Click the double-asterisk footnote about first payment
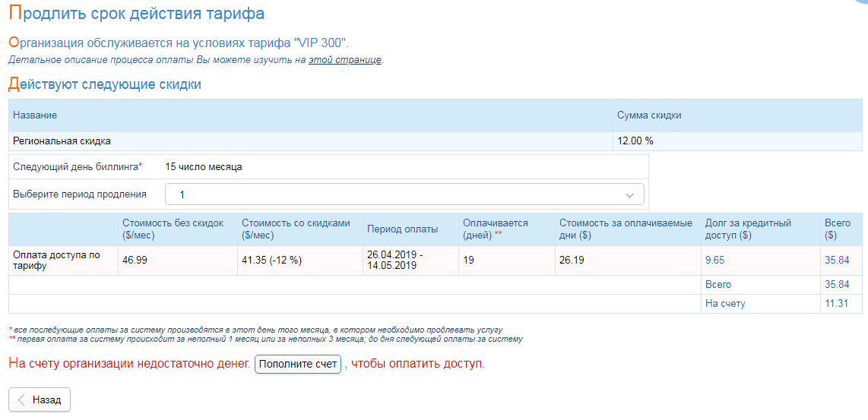The width and height of the screenshot is (868, 420). pos(266,339)
